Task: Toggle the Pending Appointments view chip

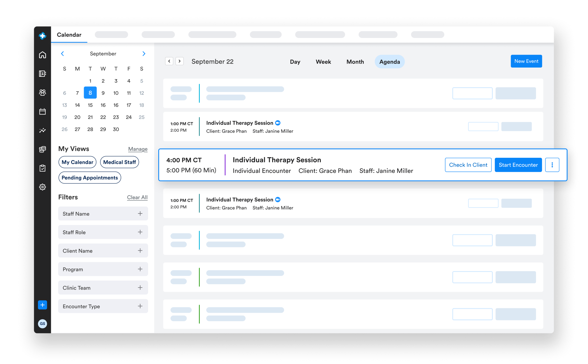Action: point(90,178)
